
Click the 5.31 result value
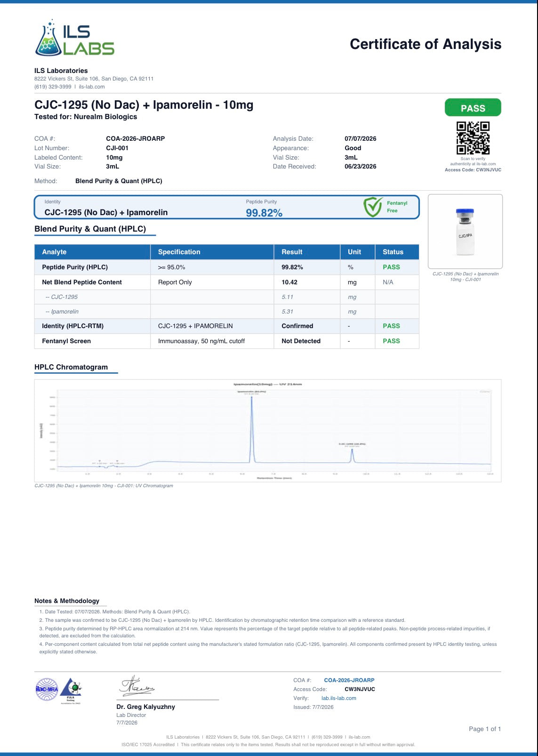tap(287, 312)
